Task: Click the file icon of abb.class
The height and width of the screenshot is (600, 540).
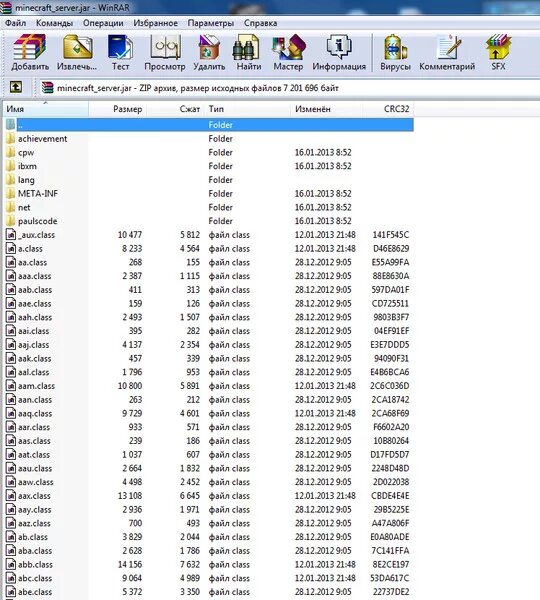Action: tap(11, 564)
